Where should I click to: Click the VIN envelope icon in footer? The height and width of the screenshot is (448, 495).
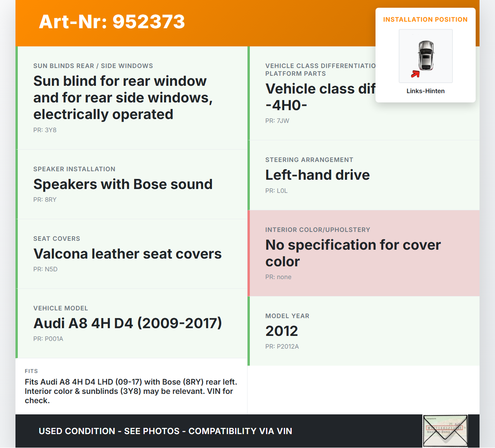[445, 431]
